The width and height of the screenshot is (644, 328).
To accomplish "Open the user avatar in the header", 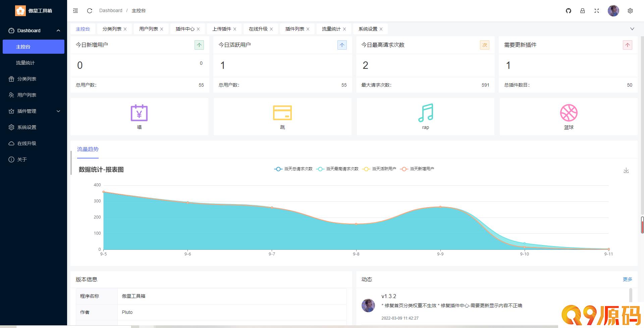I will point(613,11).
